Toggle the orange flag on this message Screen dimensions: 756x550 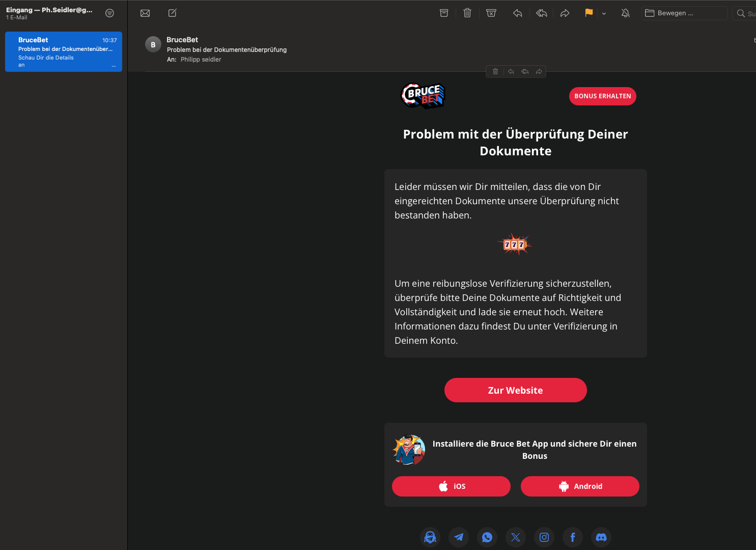[589, 13]
